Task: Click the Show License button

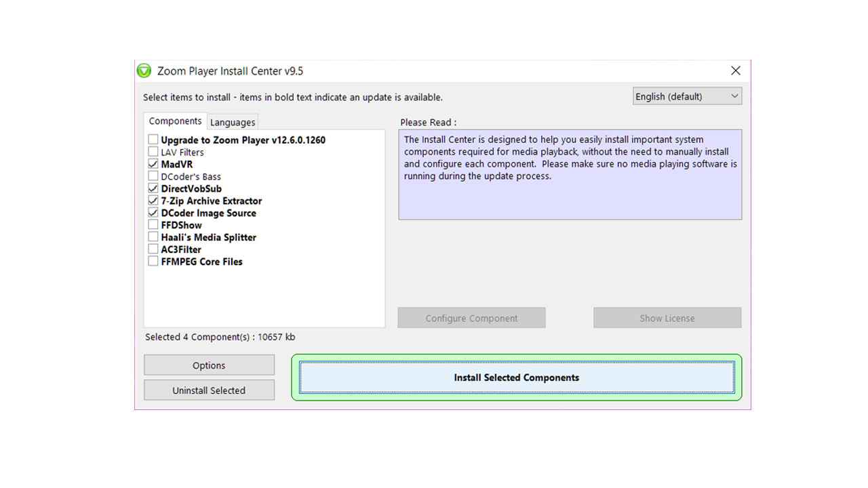Action: 667,318
